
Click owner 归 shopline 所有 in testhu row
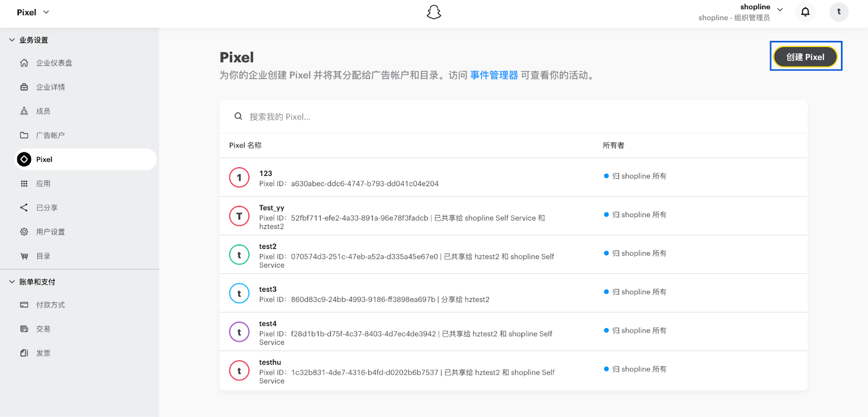[x=635, y=369]
